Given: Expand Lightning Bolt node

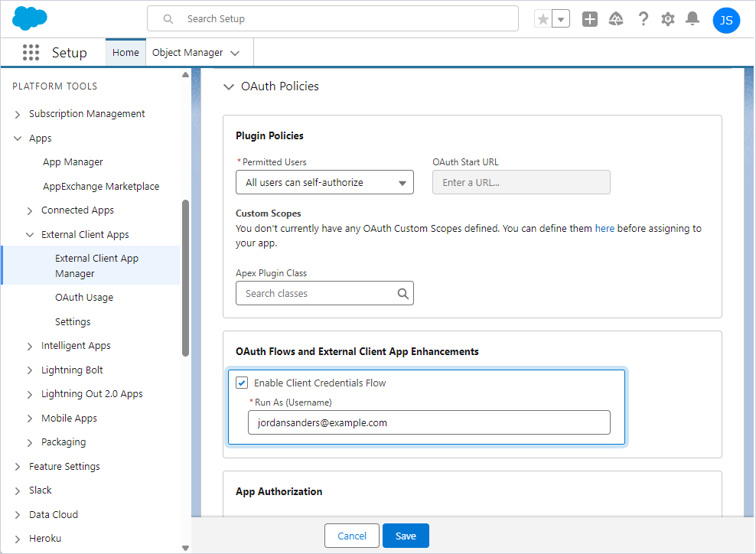Looking at the screenshot, I should tap(30, 370).
